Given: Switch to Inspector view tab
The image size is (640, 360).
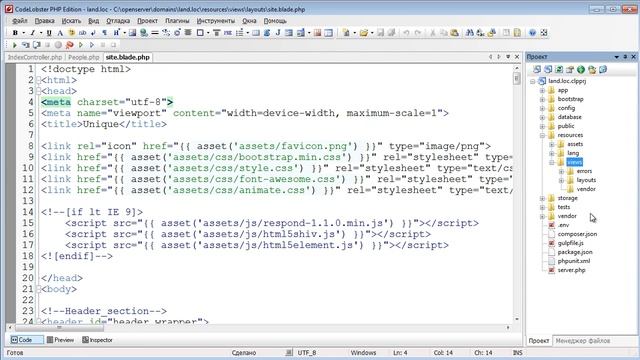Looking at the screenshot, I should [98, 340].
